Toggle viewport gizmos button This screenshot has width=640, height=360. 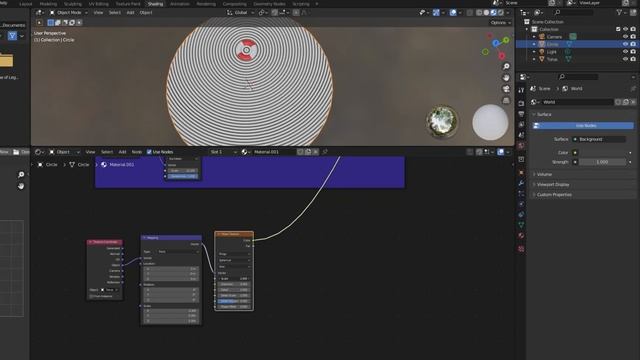[x=436, y=13]
